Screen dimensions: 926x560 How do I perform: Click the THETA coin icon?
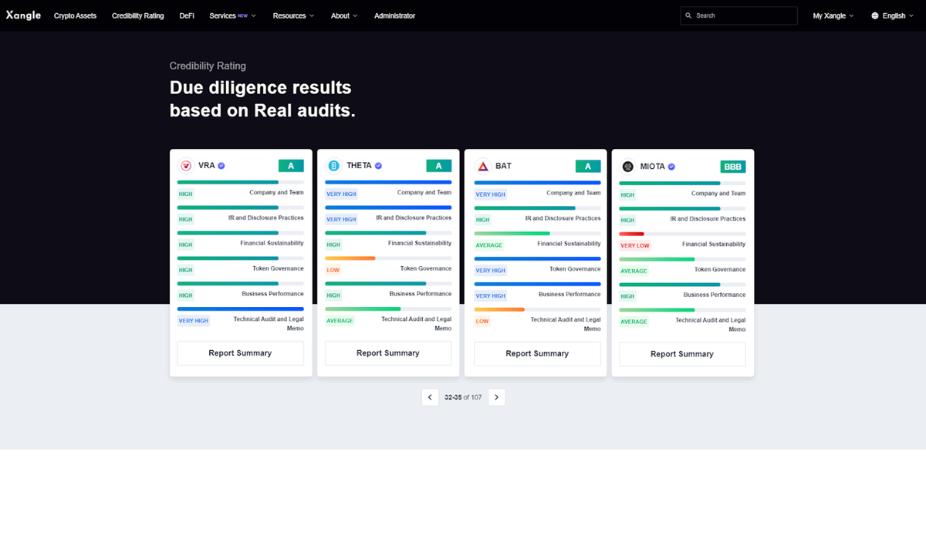(333, 166)
